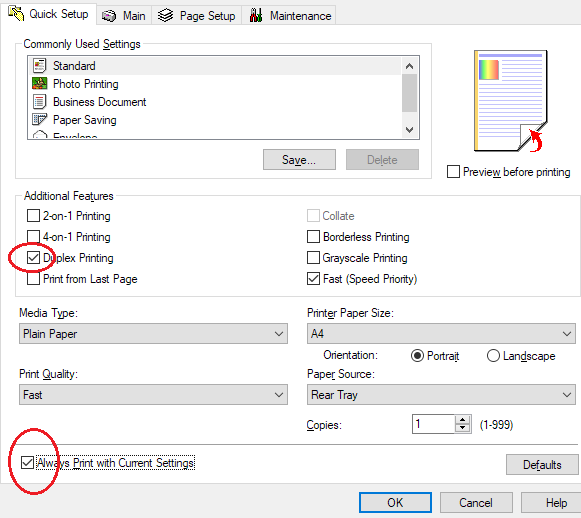
Task: Open the Maintenance tab
Action: tap(289, 16)
